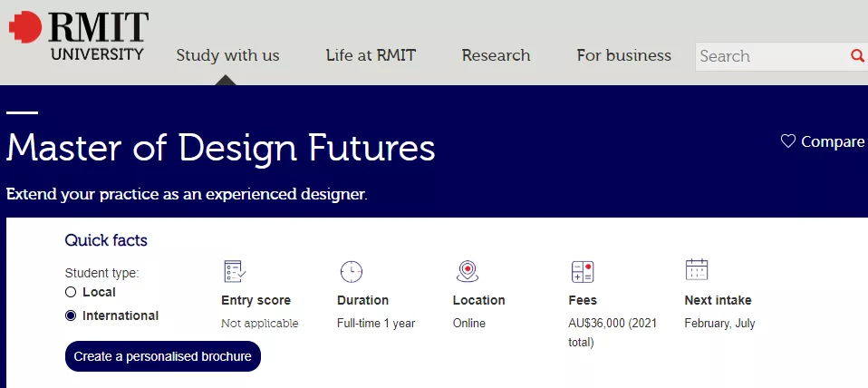
Task: Click the Fees calculator icon
Action: (582, 270)
